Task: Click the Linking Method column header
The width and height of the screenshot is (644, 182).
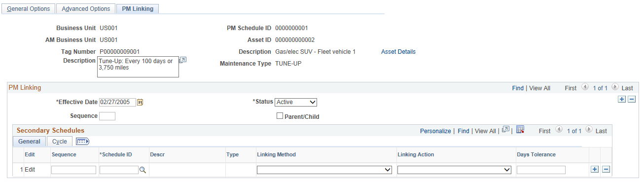Action: pos(276,154)
